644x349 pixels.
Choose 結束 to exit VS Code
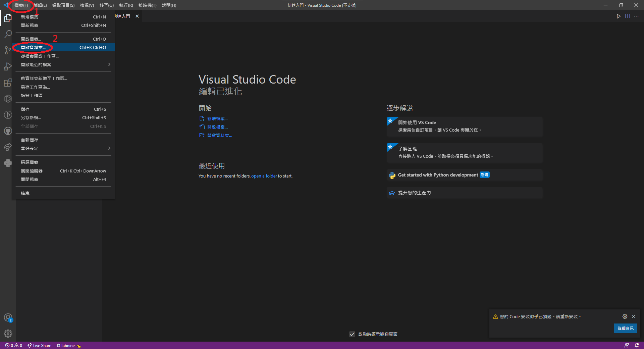pos(63,193)
